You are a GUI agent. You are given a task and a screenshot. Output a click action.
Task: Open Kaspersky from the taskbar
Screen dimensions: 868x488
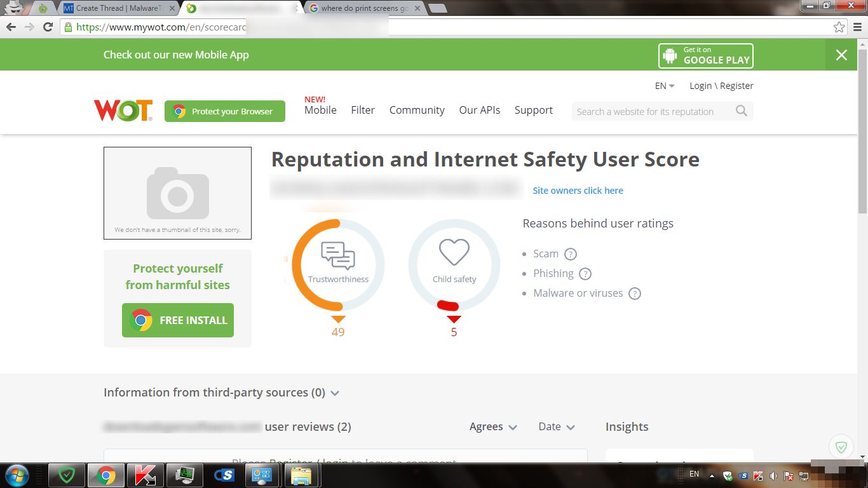(145, 475)
